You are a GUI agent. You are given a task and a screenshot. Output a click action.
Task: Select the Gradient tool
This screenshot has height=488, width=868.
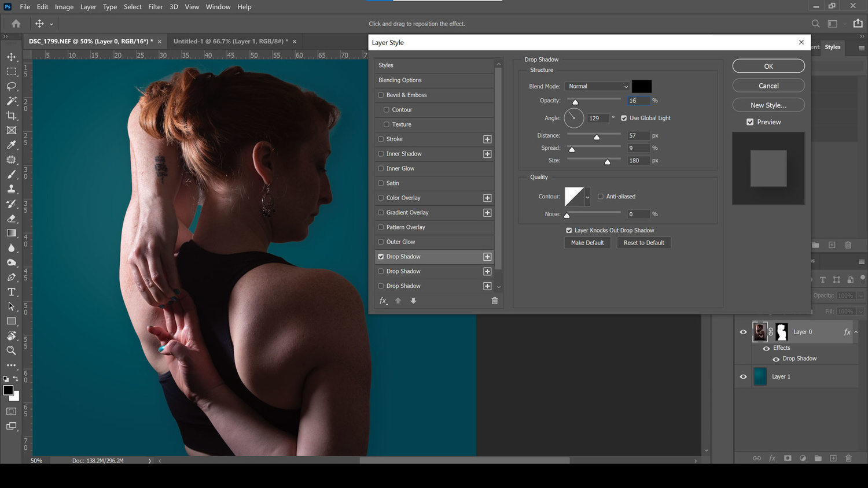pyautogui.click(x=11, y=233)
